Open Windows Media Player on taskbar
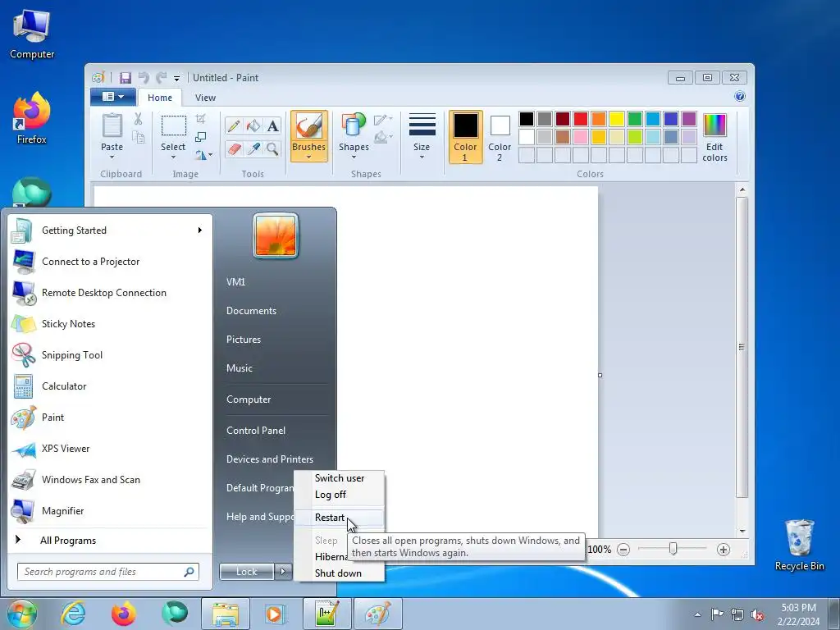Image resolution: width=840 pixels, height=630 pixels. (x=276, y=614)
